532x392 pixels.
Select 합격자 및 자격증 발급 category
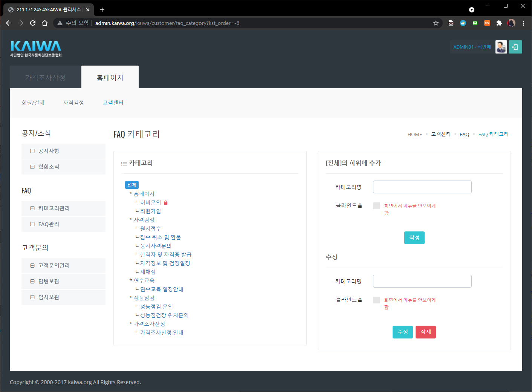click(x=166, y=254)
